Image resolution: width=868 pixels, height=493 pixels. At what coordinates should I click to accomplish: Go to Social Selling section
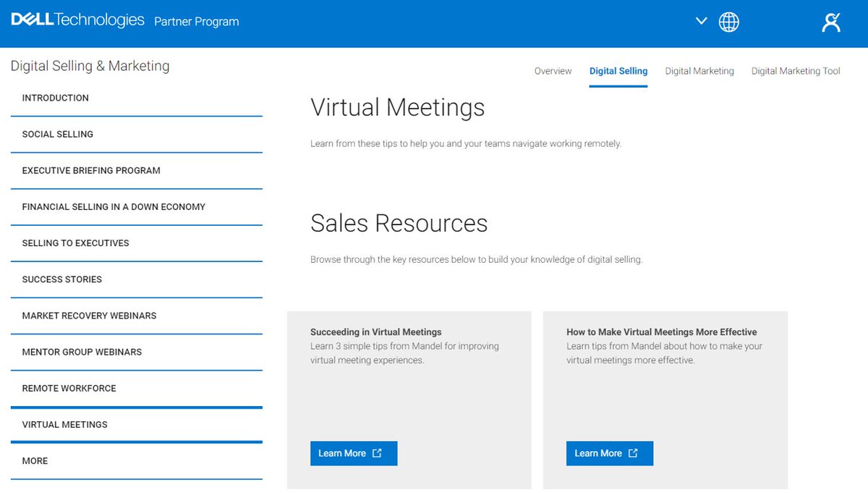(x=137, y=134)
